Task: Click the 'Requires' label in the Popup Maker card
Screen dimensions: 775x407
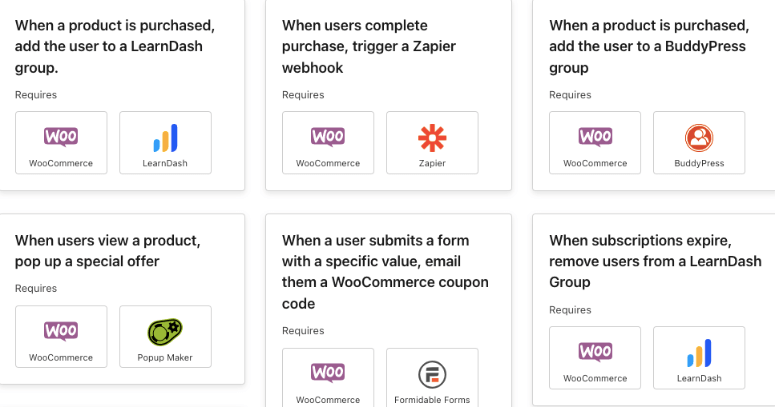Action: click(x=36, y=289)
